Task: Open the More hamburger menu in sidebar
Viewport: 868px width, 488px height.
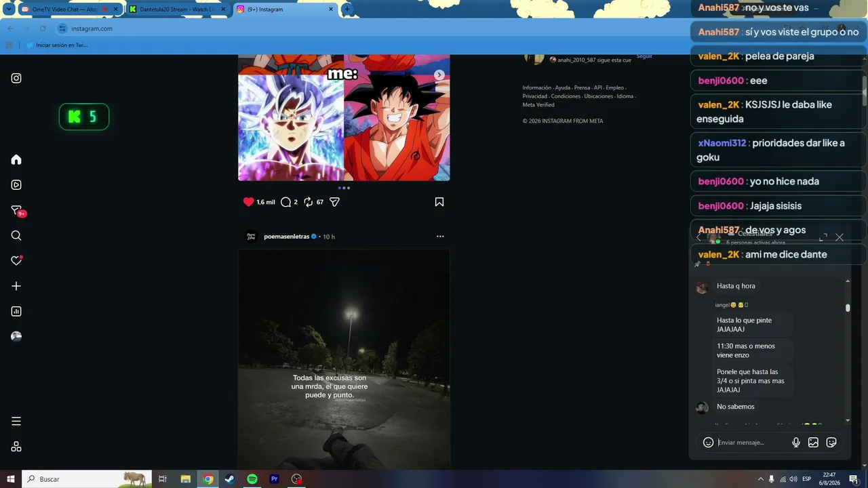Action: click(16, 421)
